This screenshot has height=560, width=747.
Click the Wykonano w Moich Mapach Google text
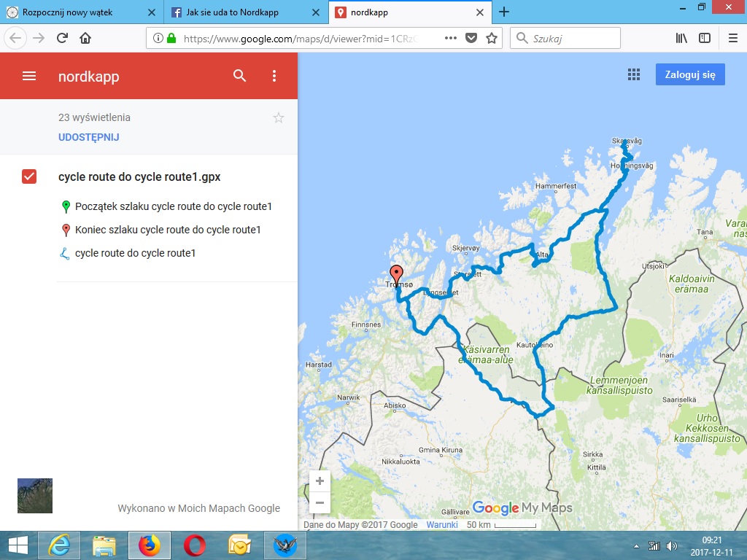(x=198, y=508)
